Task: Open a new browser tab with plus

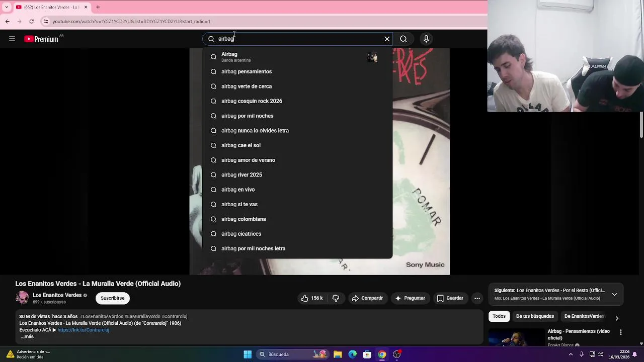Action: tap(98, 7)
